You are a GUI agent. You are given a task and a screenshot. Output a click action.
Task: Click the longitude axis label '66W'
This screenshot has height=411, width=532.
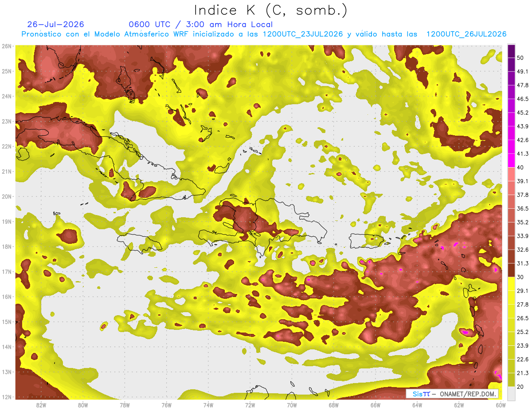click(x=375, y=405)
